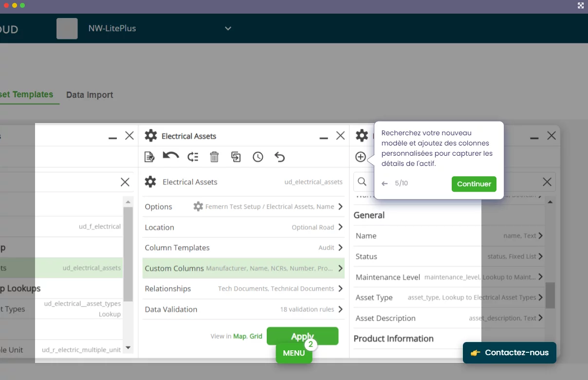Click the magnifier search icon
Image resolution: width=588 pixels, height=380 pixels.
[x=362, y=181]
